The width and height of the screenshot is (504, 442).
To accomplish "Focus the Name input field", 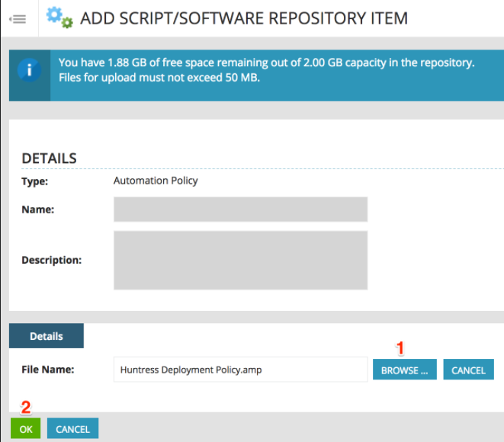I will pyautogui.click(x=240, y=209).
